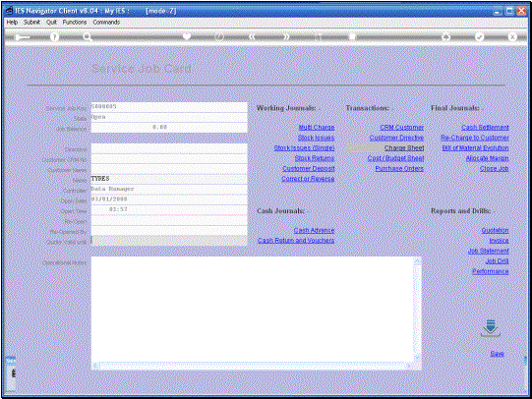Click the Purchase Orders link
The width and height of the screenshot is (532, 399).
click(x=399, y=168)
